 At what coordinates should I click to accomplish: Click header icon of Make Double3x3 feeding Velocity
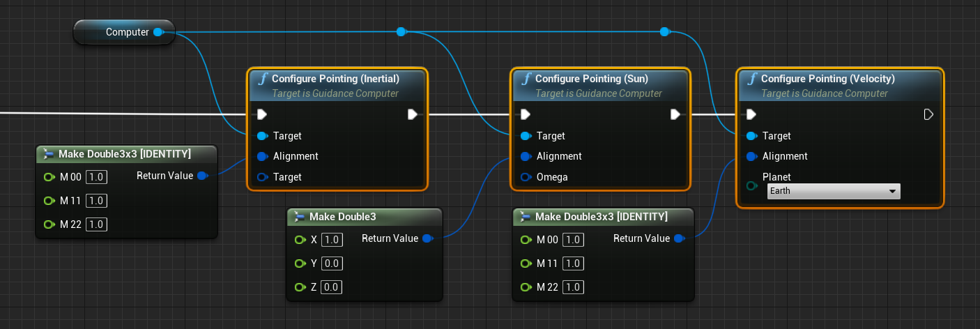526,217
